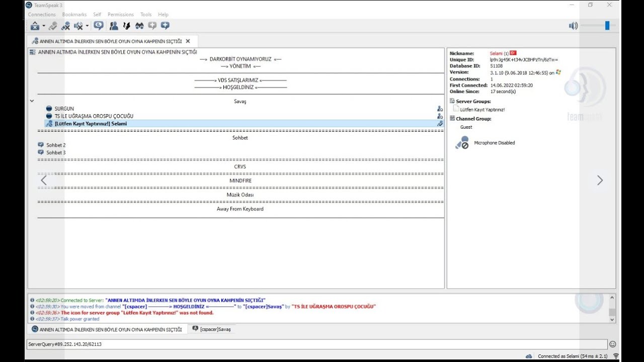Click the server disconnect toolbar icon
This screenshot has width=644, height=362.
tap(35, 26)
